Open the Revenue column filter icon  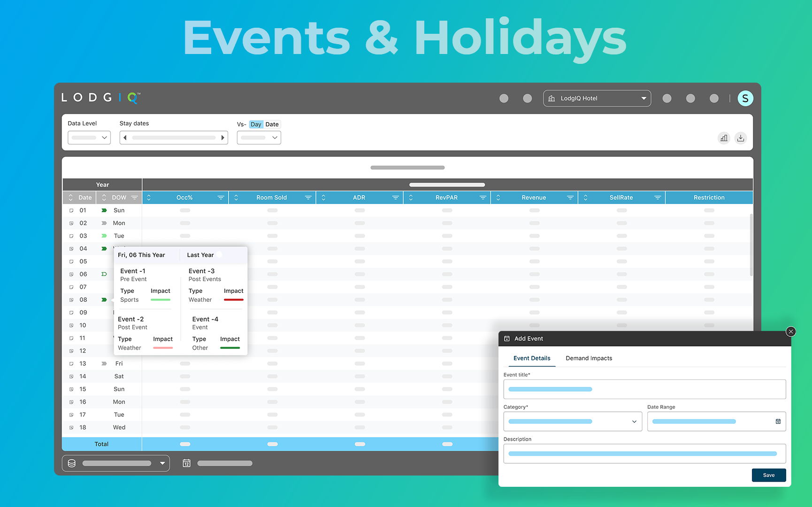[570, 198]
